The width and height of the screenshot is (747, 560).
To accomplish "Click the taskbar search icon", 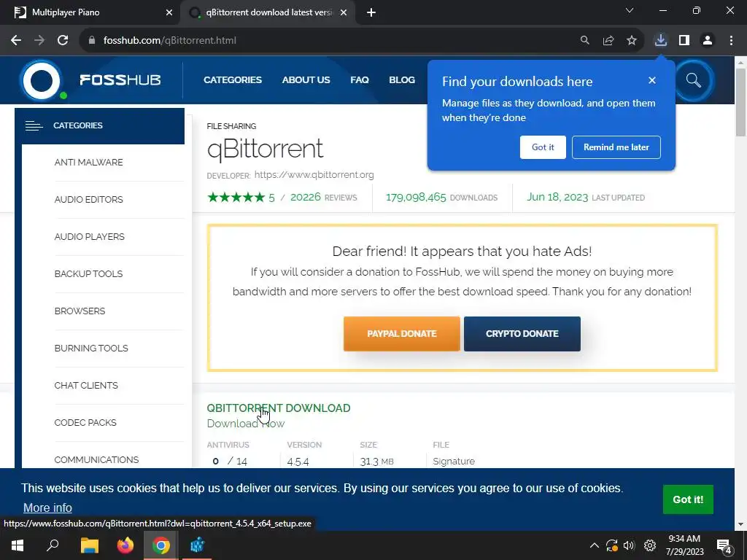I will (x=53, y=545).
